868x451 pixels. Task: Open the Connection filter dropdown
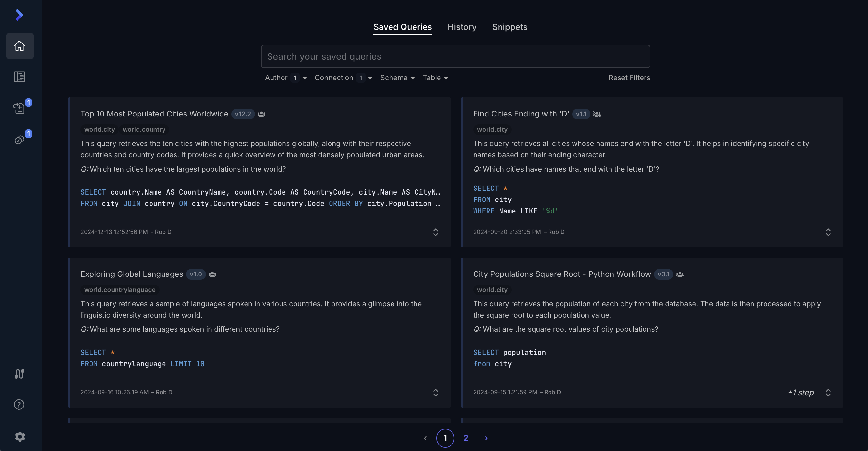(x=343, y=78)
